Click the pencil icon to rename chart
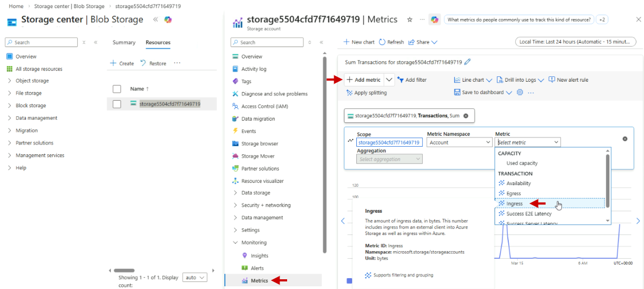The height and width of the screenshot is (289, 644). pyautogui.click(x=468, y=62)
